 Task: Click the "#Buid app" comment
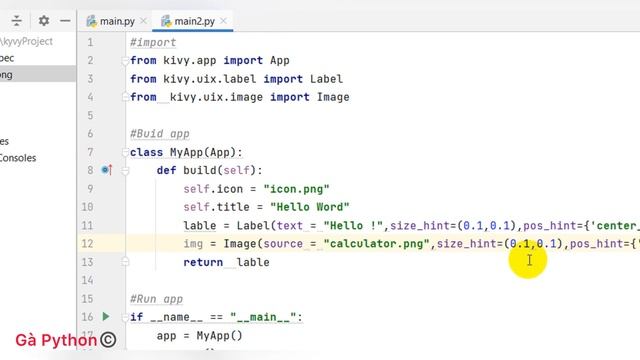point(160,134)
